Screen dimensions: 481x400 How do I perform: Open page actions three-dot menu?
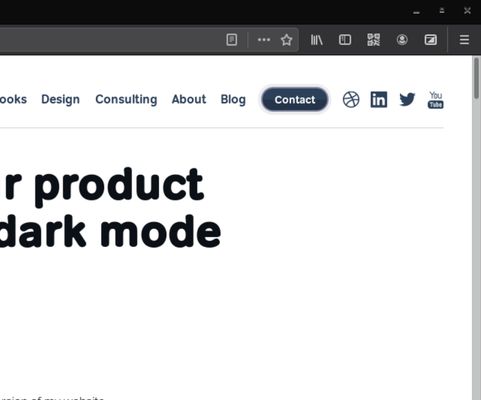[264, 40]
